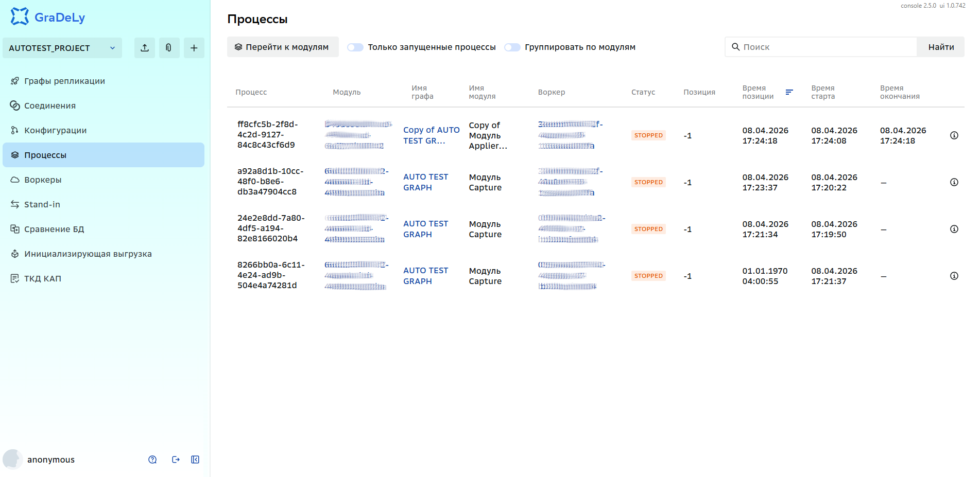Open AUTO TEST GRAPH link in 24e2e8dd row
980x477 pixels.
point(426,229)
